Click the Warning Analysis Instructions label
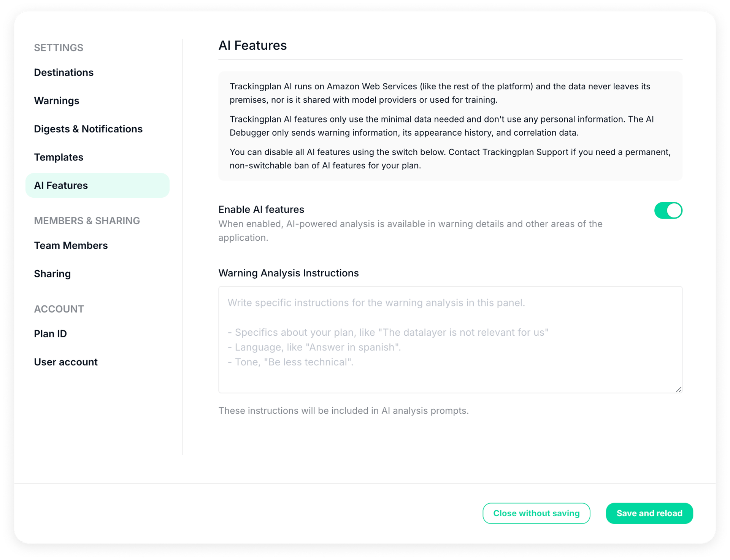Screen dimensions: 730x560 pyautogui.click(x=289, y=273)
